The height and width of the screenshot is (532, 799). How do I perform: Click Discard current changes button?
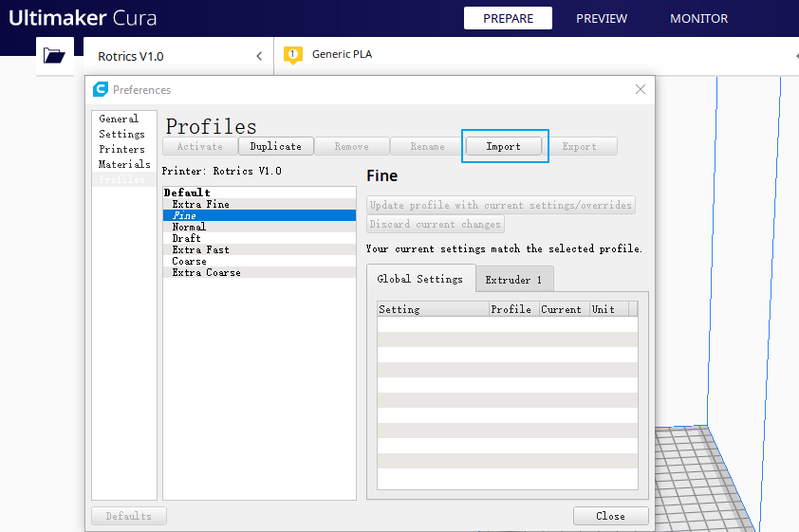pyautogui.click(x=436, y=224)
